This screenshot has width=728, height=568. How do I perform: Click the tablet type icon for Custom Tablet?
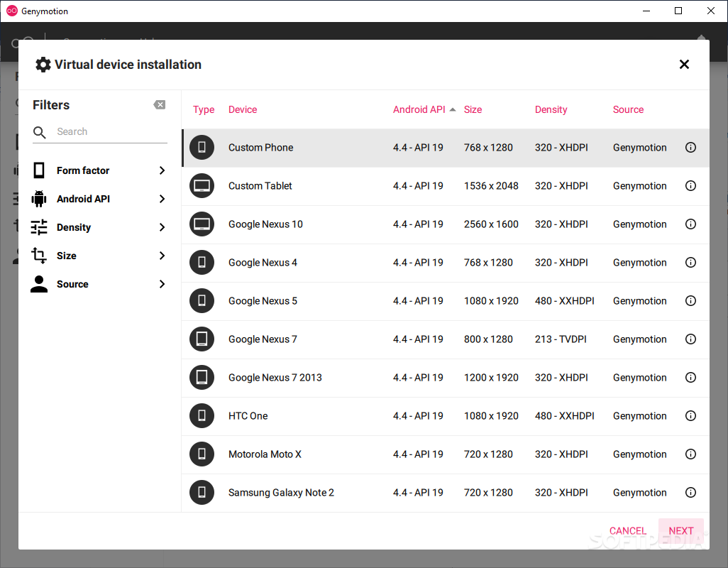pos(202,186)
